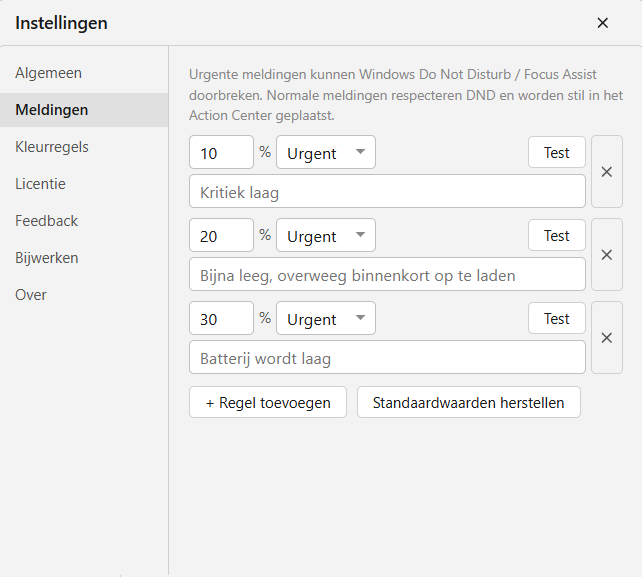Screen dimensions: 642x577
Task: Click the Kritiek laag message field
Action: pos(387,191)
